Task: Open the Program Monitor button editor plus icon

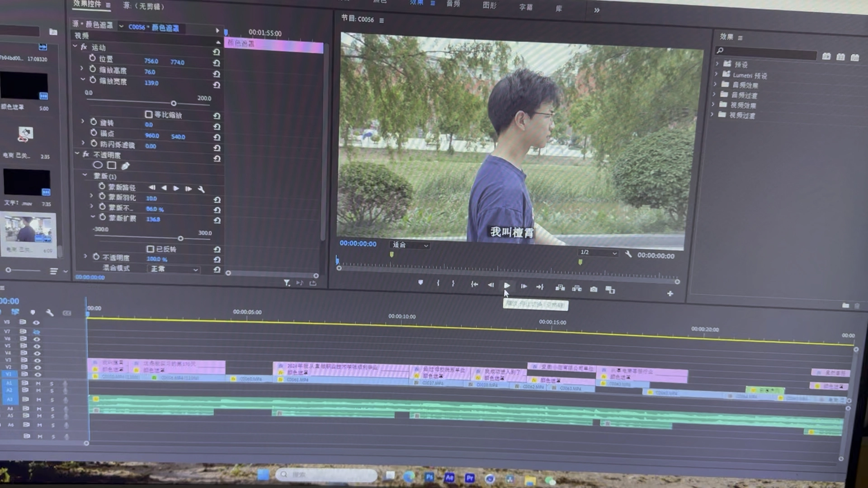Action: 670,294
